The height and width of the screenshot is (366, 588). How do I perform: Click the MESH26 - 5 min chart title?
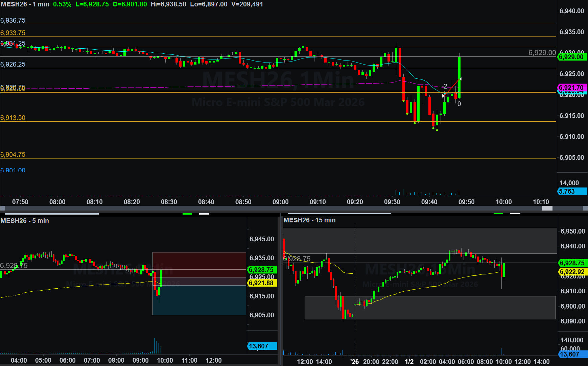point(25,221)
